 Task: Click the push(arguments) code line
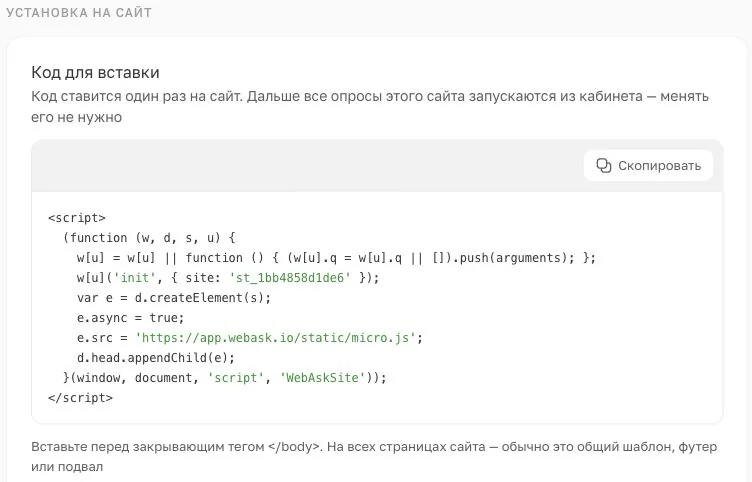tap(336, 258)
